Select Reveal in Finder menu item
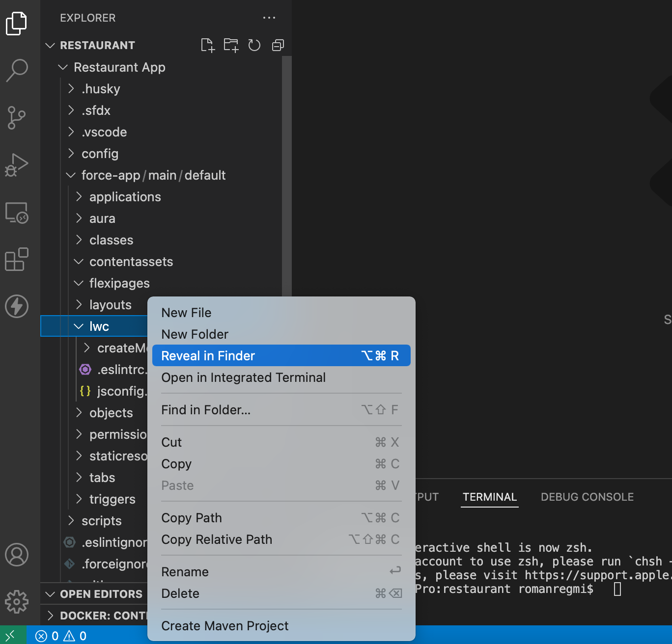The height and width of the screenshot is (644, 672). tap(281, 356)
